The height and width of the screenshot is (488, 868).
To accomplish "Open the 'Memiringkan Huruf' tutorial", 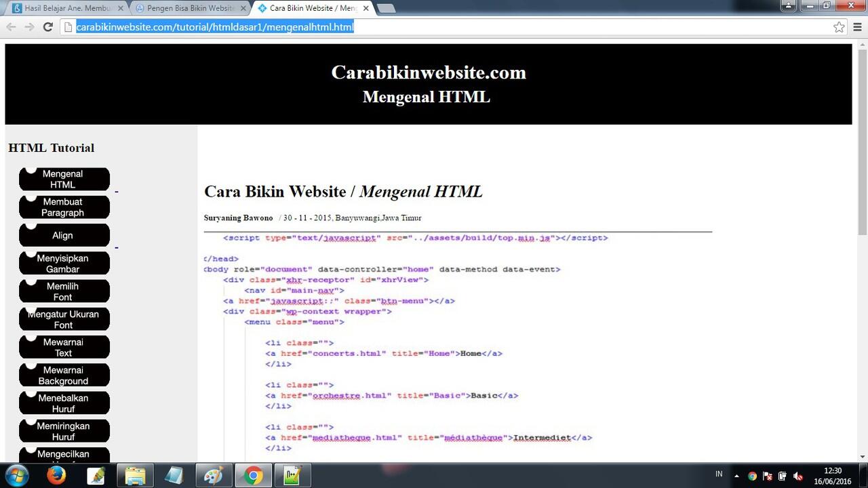I will [64, 431].
